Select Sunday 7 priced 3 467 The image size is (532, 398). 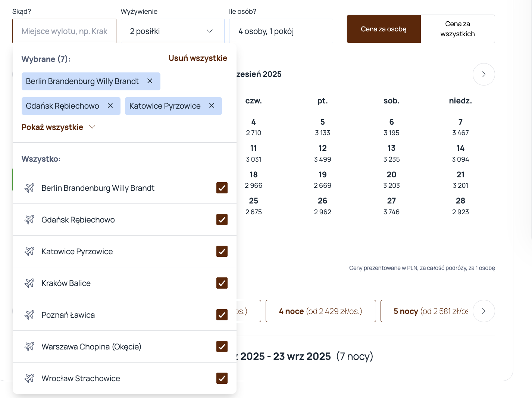tap(461, 127)
